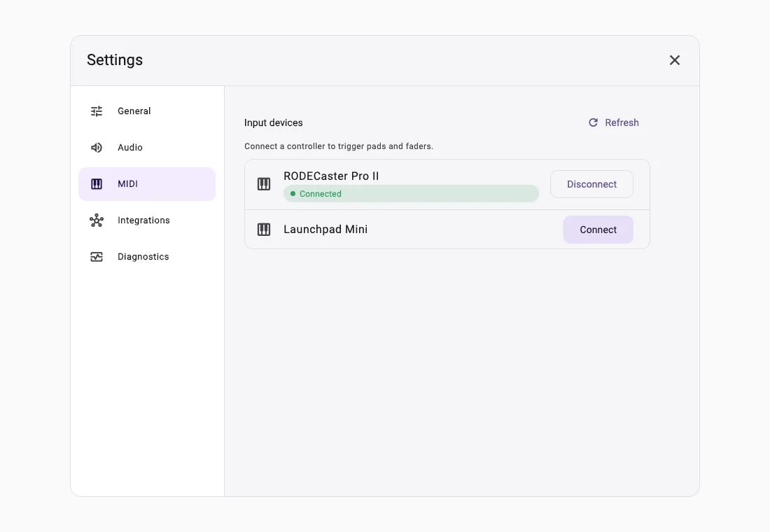Click the Settings dialog title
The image size is (770, 532).
pos(115,60)
